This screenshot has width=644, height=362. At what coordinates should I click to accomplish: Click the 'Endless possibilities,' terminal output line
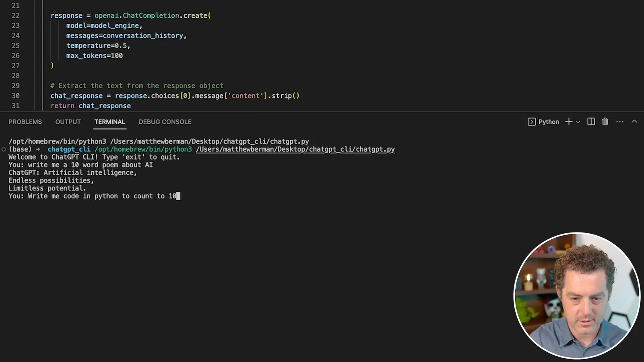click(51, 180)
